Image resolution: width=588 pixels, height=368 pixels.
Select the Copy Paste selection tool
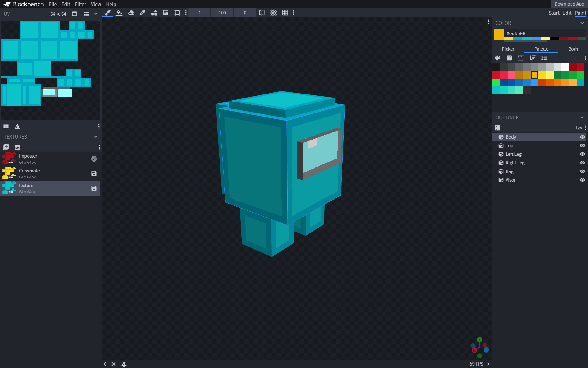pos(177,13)
